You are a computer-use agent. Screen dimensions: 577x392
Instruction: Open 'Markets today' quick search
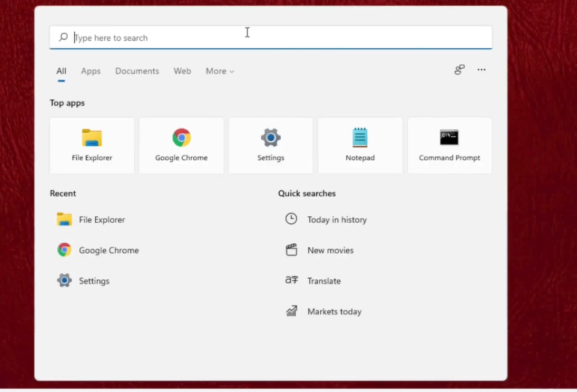[335, 312]
